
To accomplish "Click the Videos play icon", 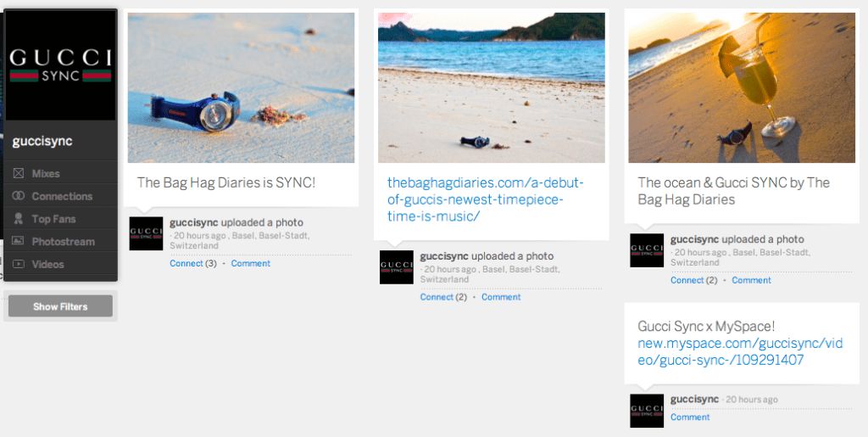I will [x=19, y=264].
